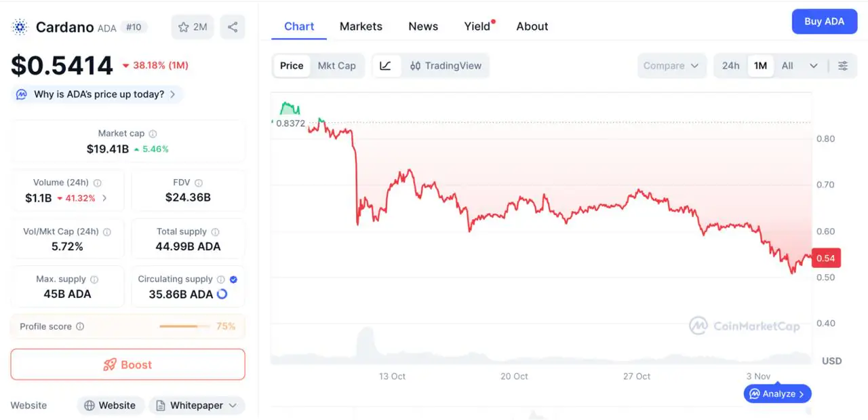The height and width of the screenshot is (420, 868).
Task: Select the Price chart toggle
Action: pos(292,66)
